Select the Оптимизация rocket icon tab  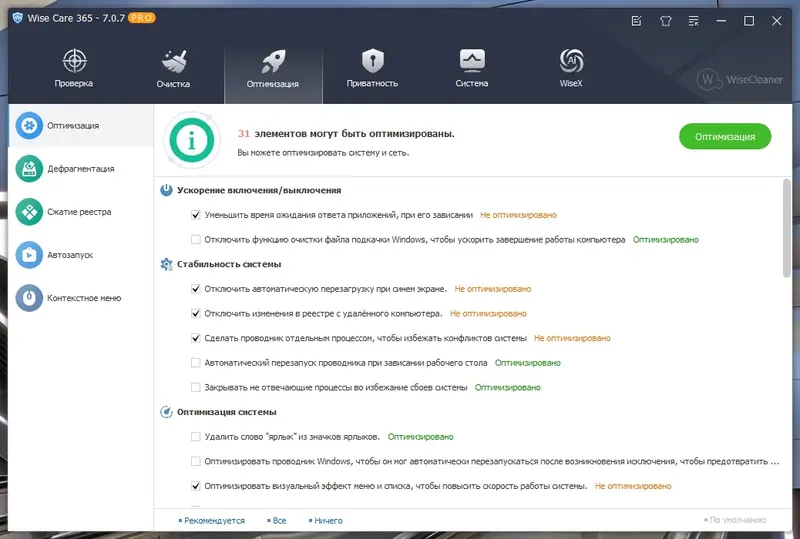pos(273,61)
